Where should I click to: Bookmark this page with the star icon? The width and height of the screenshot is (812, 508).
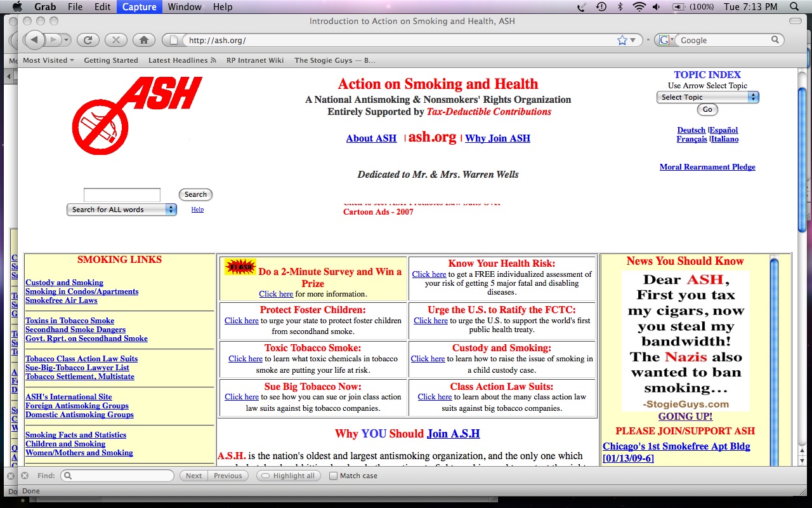pyautogui.click(x=622, y=40)
